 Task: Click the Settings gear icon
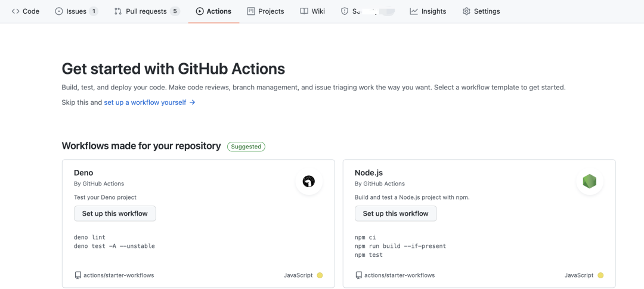point(466,11)
